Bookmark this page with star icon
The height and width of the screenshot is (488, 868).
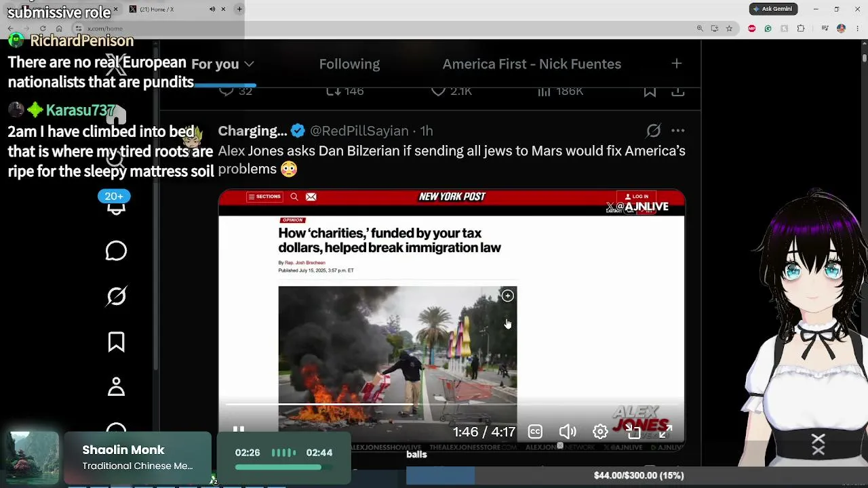point(729,28)
